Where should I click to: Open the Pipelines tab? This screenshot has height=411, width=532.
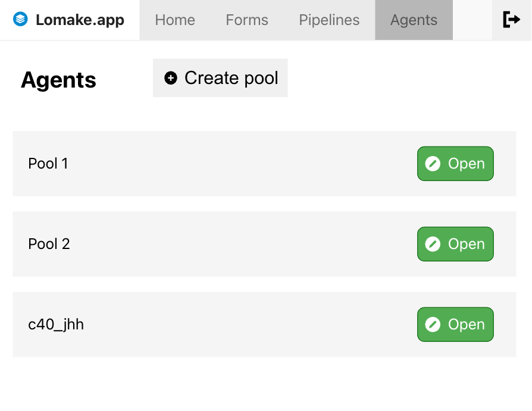click(329, 20)
